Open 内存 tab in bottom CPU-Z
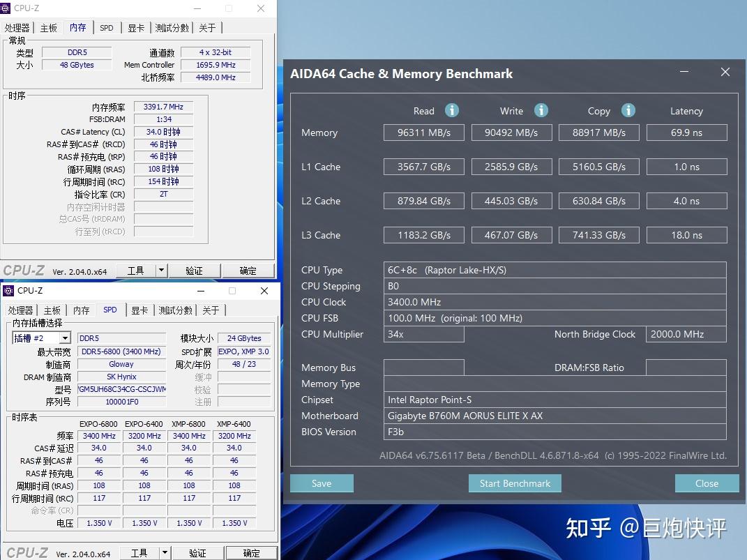The width and height of the screenshot is (747, 560). coord(81,310)
